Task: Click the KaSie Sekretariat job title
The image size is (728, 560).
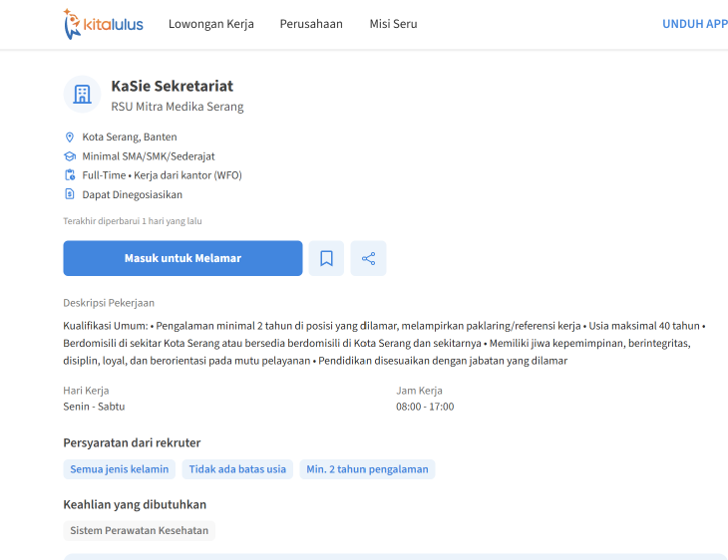Action: tap(173, 87)
